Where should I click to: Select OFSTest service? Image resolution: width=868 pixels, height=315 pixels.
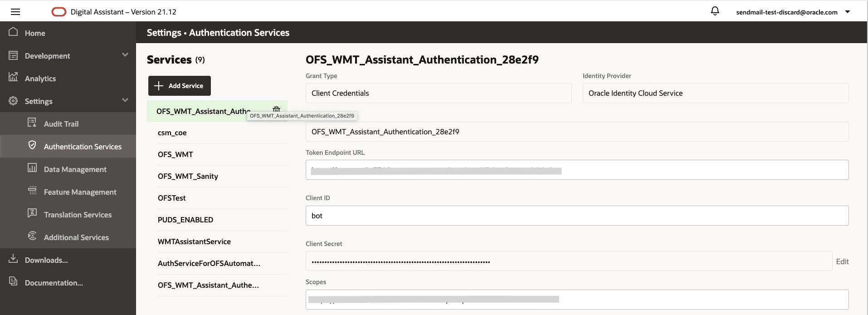coord(222,198)
